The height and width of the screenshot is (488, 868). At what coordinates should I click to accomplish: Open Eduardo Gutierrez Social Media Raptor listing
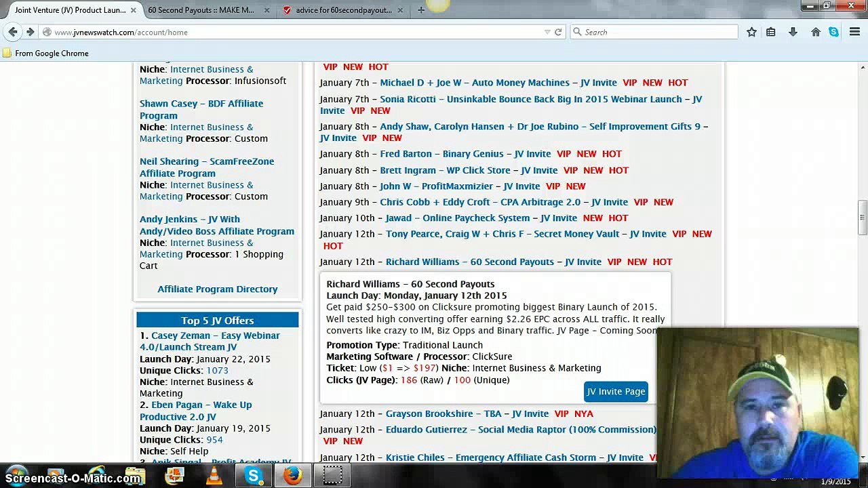[521, 430]
